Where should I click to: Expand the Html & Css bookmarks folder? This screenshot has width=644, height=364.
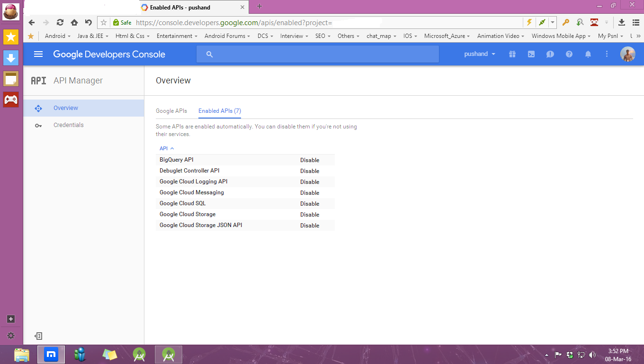click(x=133, y=36)
